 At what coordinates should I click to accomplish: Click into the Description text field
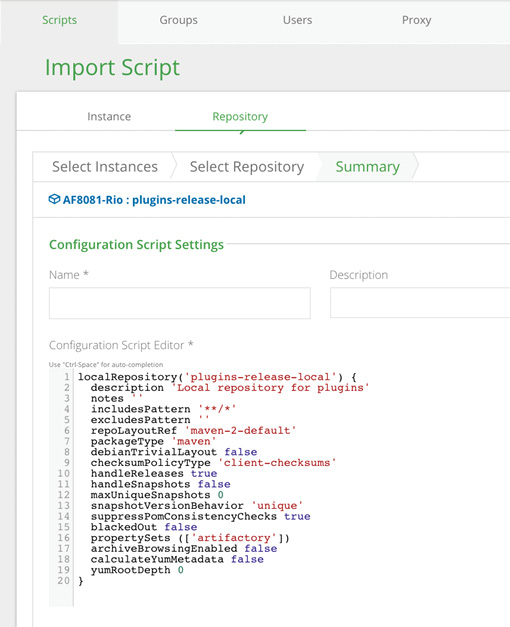click(x=420, y=303)
